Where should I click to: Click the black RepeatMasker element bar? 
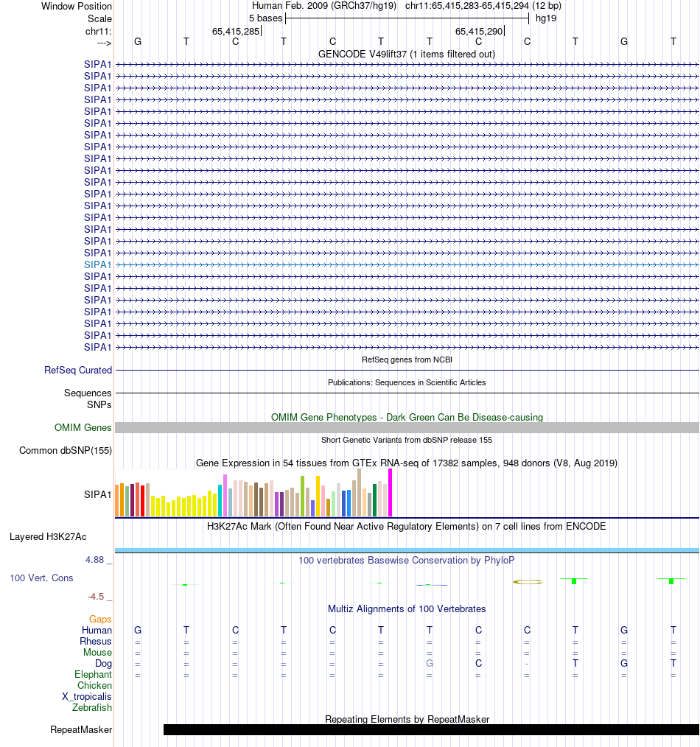pos(431,730)
